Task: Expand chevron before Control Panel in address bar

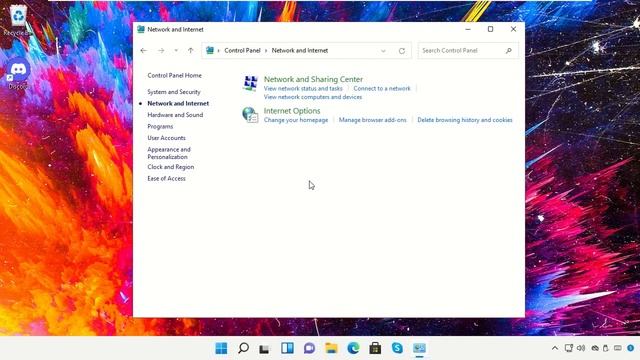Action: pyautogui.click(x=219, y=51)
